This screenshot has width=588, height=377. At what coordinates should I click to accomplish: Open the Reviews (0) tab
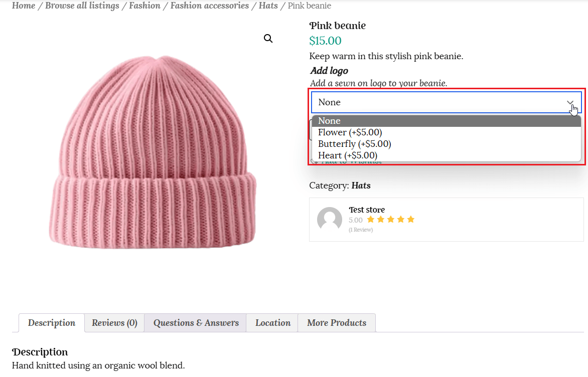pos(114,323)
